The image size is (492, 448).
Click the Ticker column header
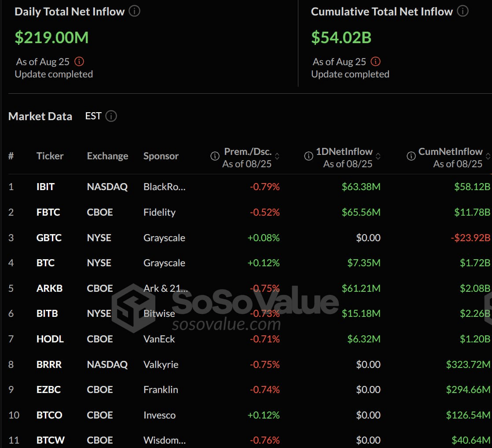point(50,156)
